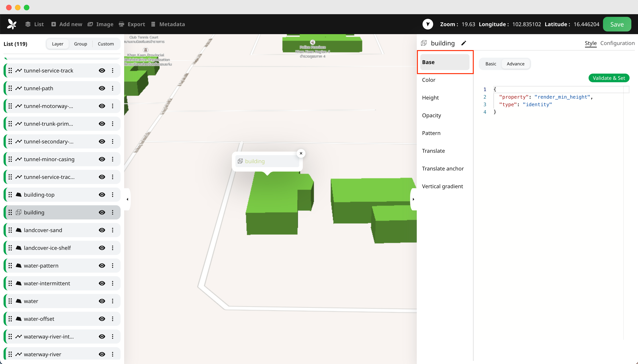Hide the tunnel-minor-casing layer

pos(102,159)
